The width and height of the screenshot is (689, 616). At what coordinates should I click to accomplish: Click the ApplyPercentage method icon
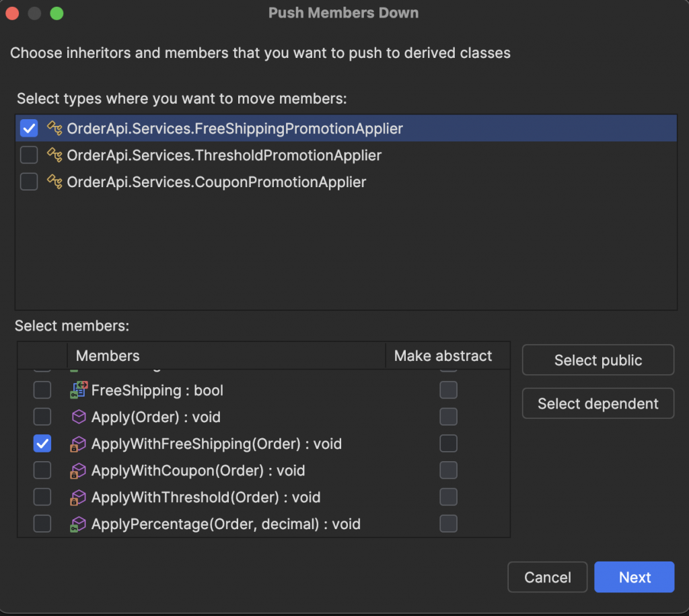(79, 524)
